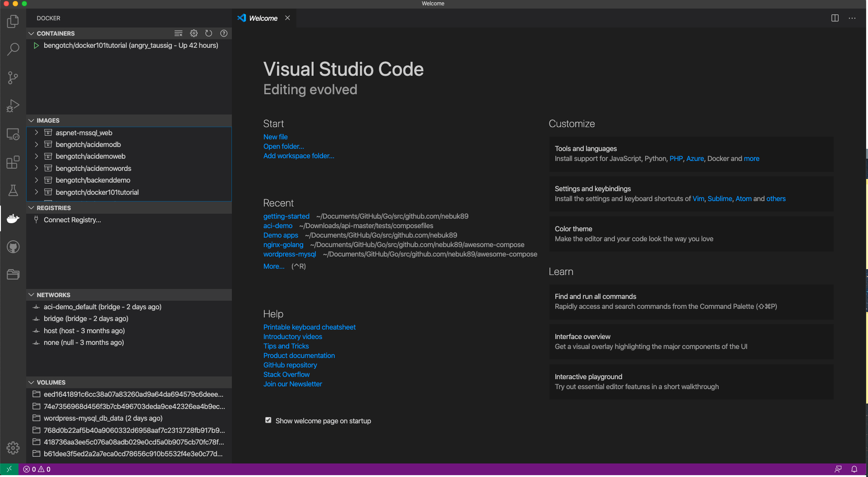Click the Open folder link
The width and height of the screenshot is (868, 477).
click(283, 146)
